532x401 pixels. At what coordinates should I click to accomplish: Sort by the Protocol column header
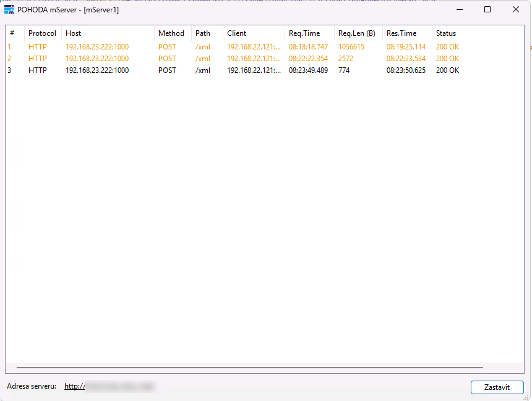[42, 33]
